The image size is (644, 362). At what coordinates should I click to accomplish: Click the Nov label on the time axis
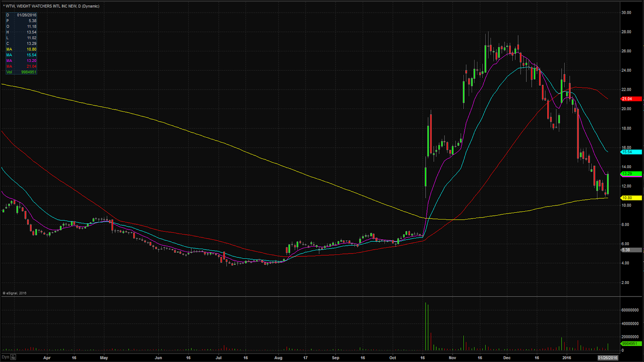pos(452,358)
